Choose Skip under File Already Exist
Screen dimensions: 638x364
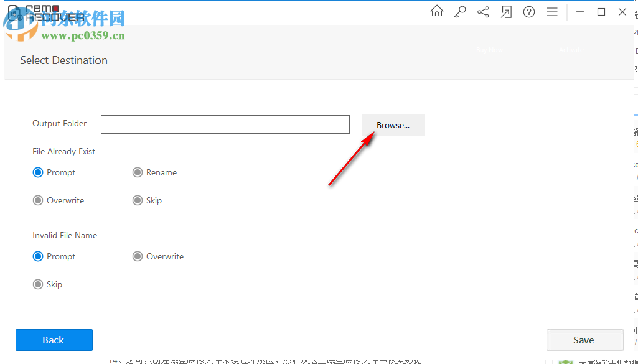point(138,200)
